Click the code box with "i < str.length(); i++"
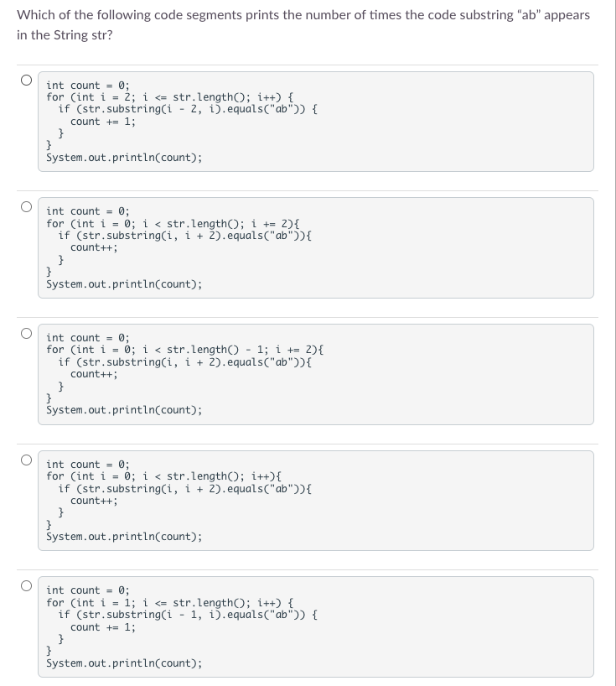The width and height of the screenshot is (616, 686). click(x=315, y=500)
